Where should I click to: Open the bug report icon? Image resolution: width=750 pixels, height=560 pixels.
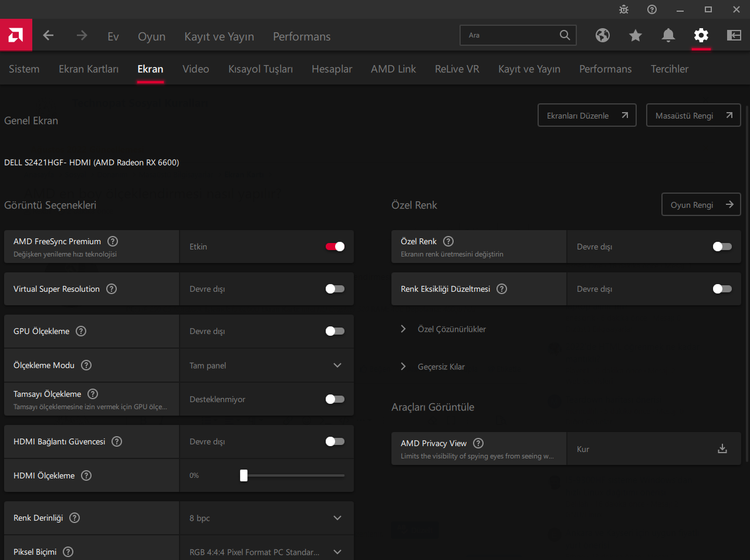pos(624,9)
